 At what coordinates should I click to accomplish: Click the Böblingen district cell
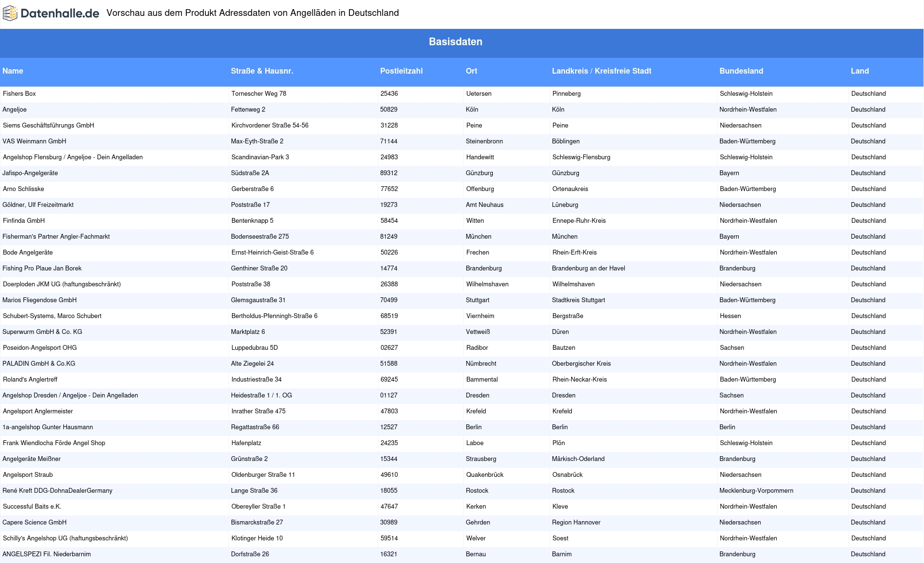(x=566, y=141)
